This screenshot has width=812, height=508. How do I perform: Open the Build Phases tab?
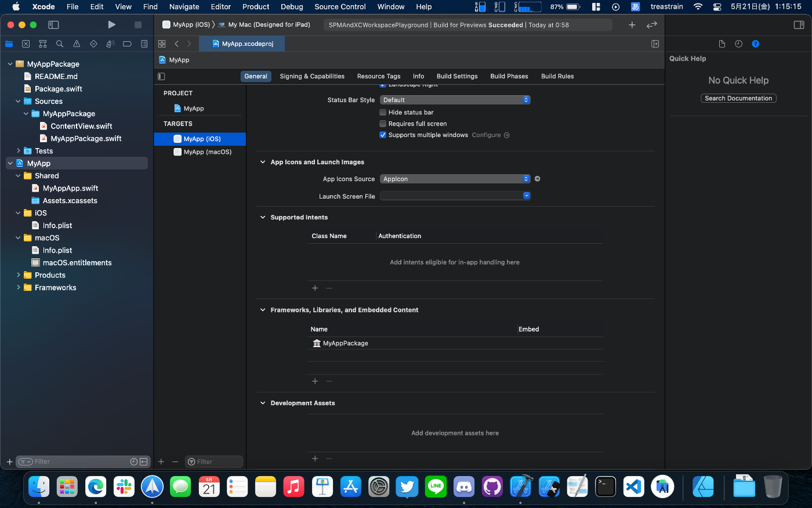point(509,77)
